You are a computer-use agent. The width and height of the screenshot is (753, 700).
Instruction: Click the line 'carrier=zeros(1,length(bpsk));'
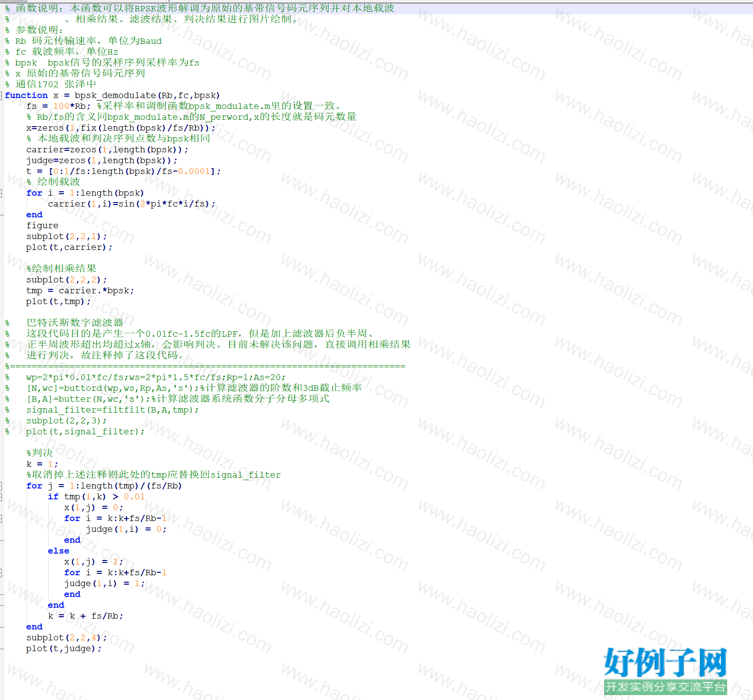pos(107,149)
